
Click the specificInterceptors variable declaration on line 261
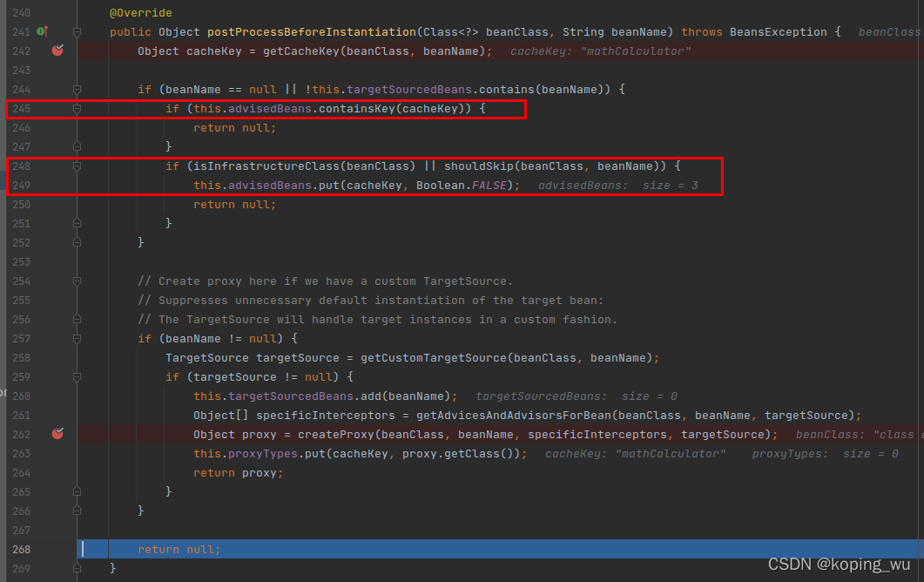(326, 415)
